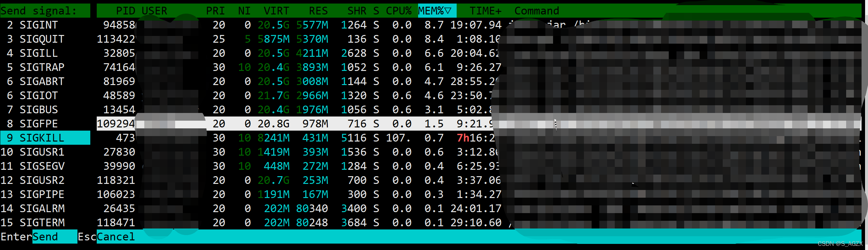Select the 5 SIGTRAP signal

pyautogui.click(x=45, y=67)
